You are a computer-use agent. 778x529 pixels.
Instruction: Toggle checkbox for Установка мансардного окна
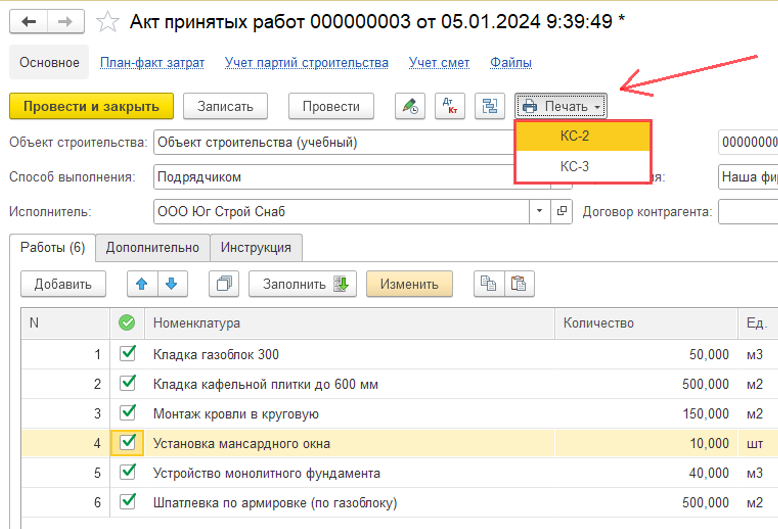point(127,442)
